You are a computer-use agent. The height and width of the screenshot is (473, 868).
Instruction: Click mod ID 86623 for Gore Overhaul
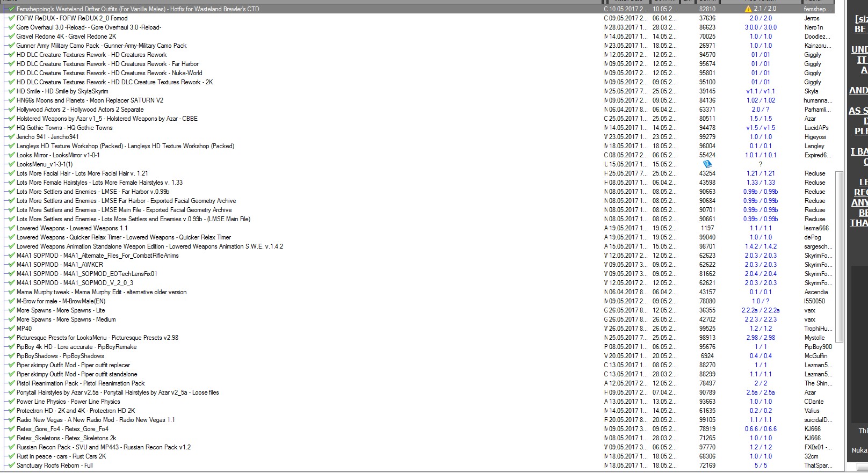[x=707, y=27]
